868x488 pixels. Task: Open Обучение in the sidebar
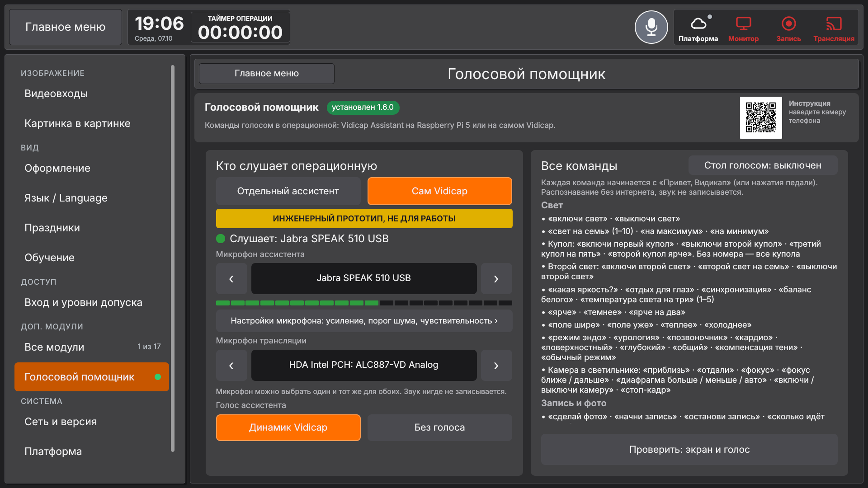[x=92, y=258]
